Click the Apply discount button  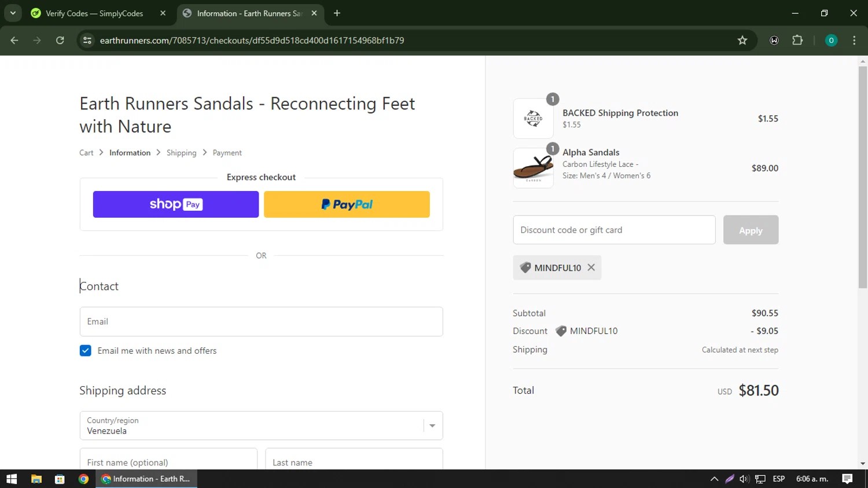click(751, 230)
